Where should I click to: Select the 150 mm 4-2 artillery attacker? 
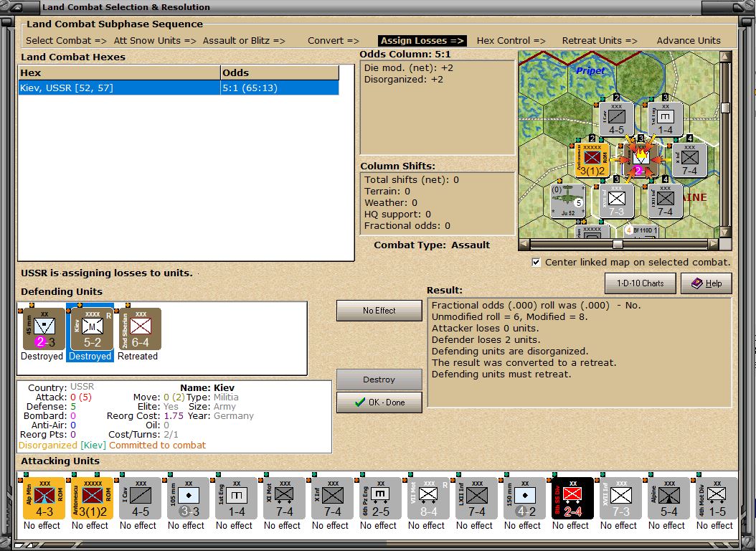(x=524, y=499)
